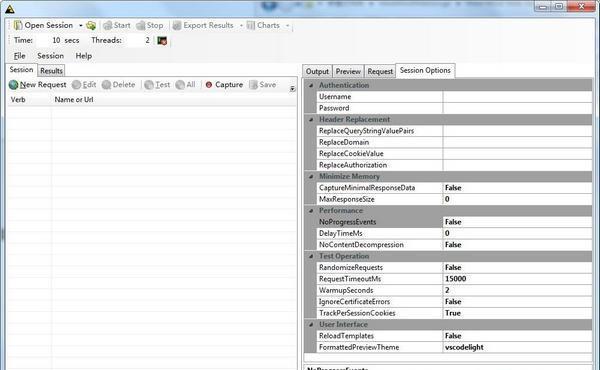Collapse the Test Operation category

(x=311, y=256)
